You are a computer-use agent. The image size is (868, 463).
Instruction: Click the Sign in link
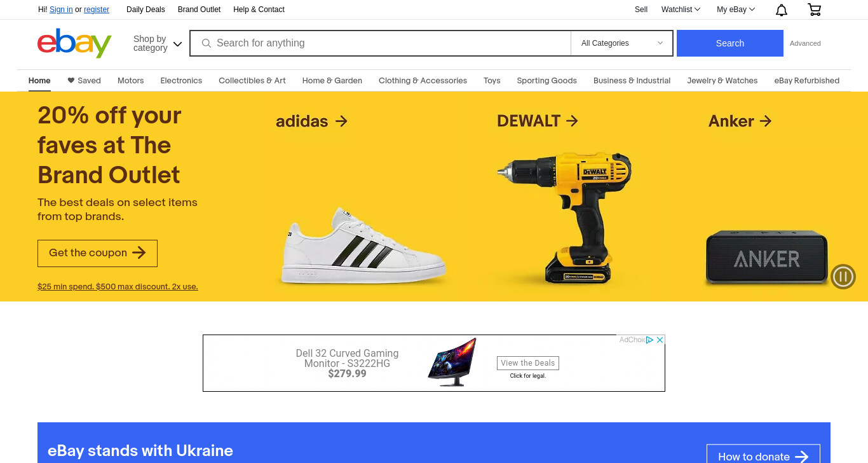pyautogui.click(x=61, y=10)
